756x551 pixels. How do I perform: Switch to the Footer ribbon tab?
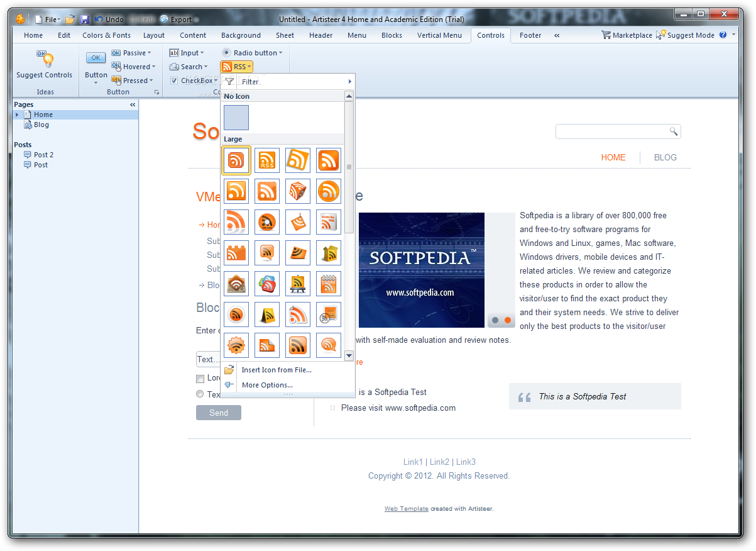pyautogui.click(x=530, y=35)
